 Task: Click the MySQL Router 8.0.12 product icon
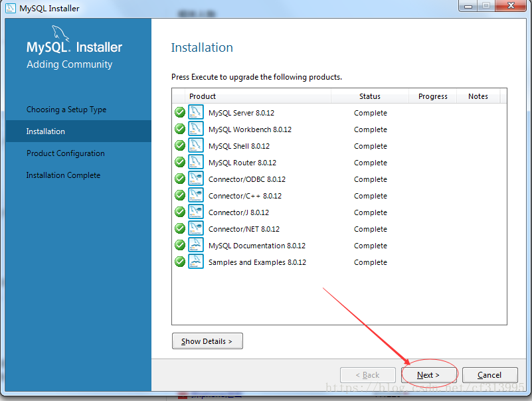click(x=196, y=162)
